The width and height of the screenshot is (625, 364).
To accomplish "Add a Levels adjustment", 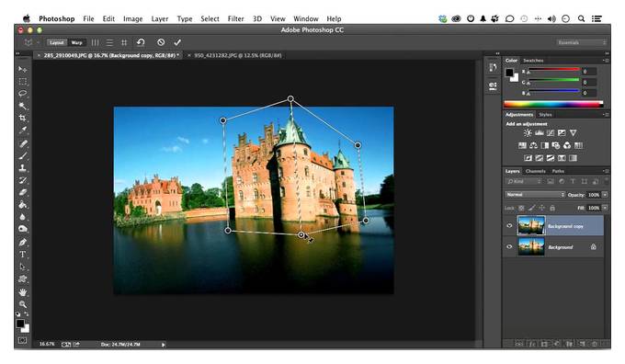I will pyautogui.click(x=540, y=132).
